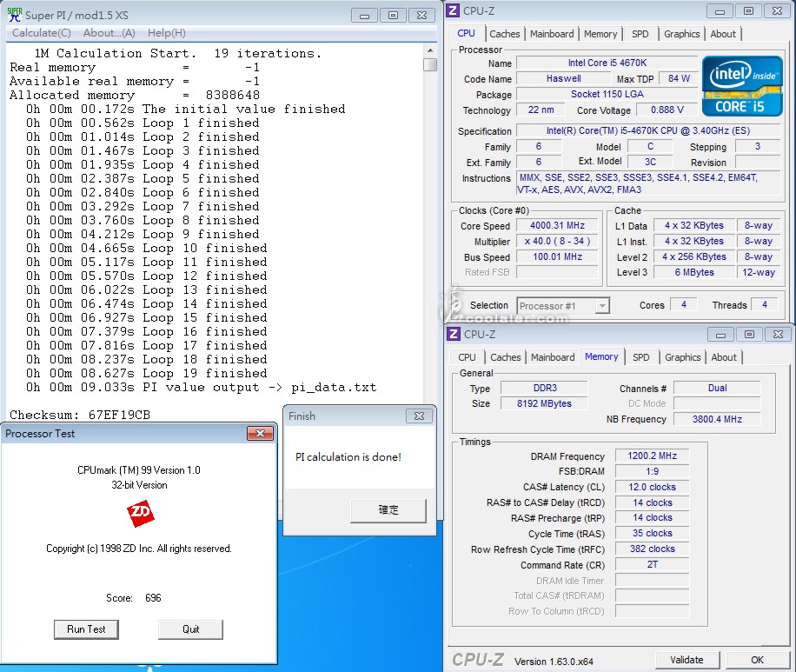Close the Super PI window
Screen dimensions: 796x672
point(421,16)
